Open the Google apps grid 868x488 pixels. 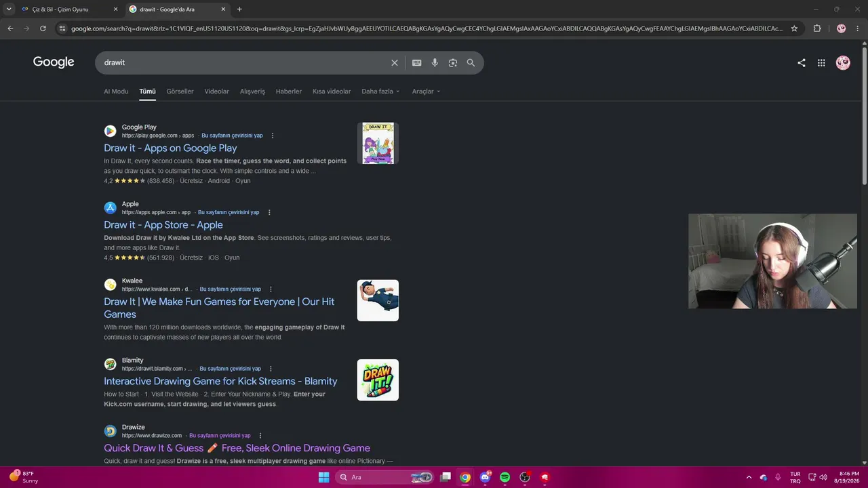click(x=821, y=62)
